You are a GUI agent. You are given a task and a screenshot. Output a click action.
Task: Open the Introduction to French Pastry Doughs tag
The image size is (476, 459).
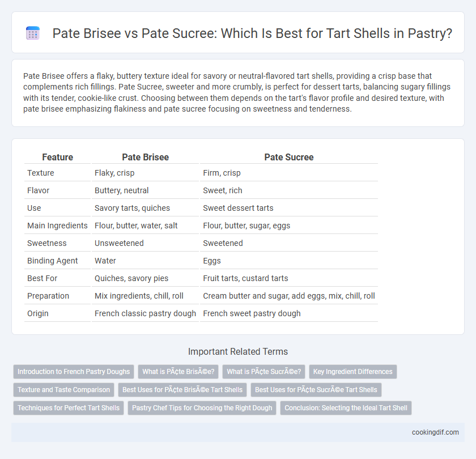(x=74, y=372)
